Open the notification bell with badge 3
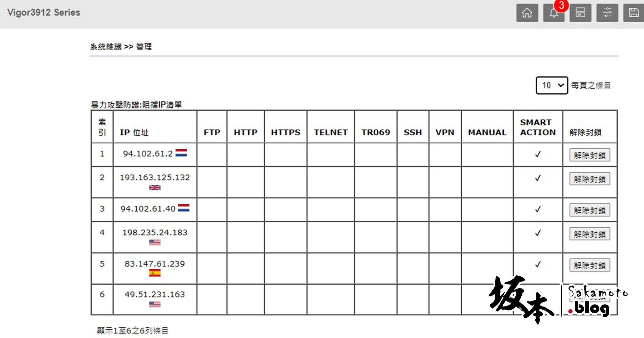 click(x=554, y=13)
